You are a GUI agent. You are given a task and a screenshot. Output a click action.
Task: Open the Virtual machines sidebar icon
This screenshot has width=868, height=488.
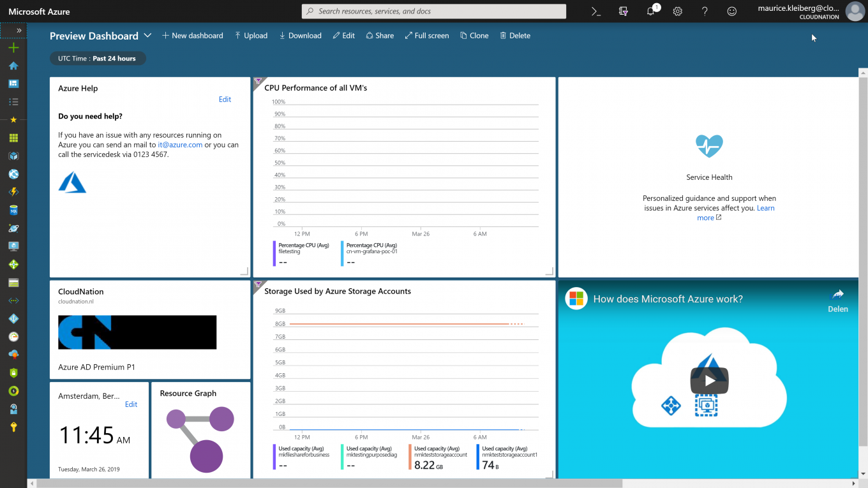click(13, 246)
